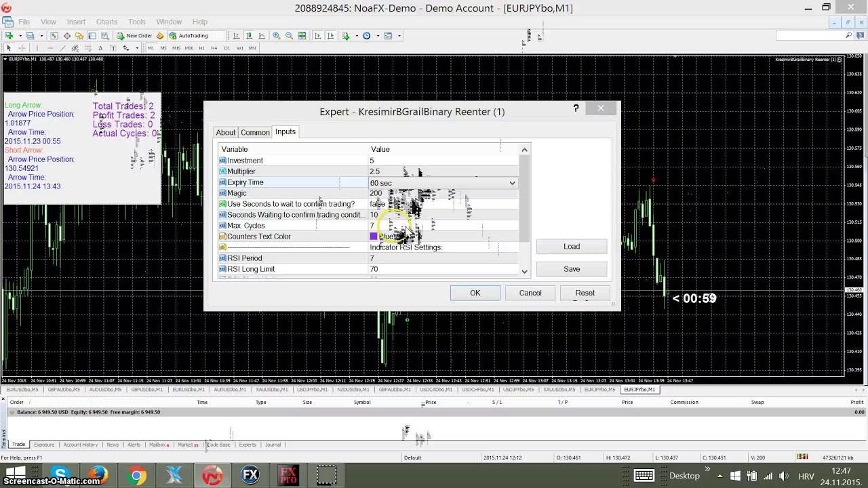Select the H1 timeframe button
Screen dimensions: 868x488
pos(201,48)
